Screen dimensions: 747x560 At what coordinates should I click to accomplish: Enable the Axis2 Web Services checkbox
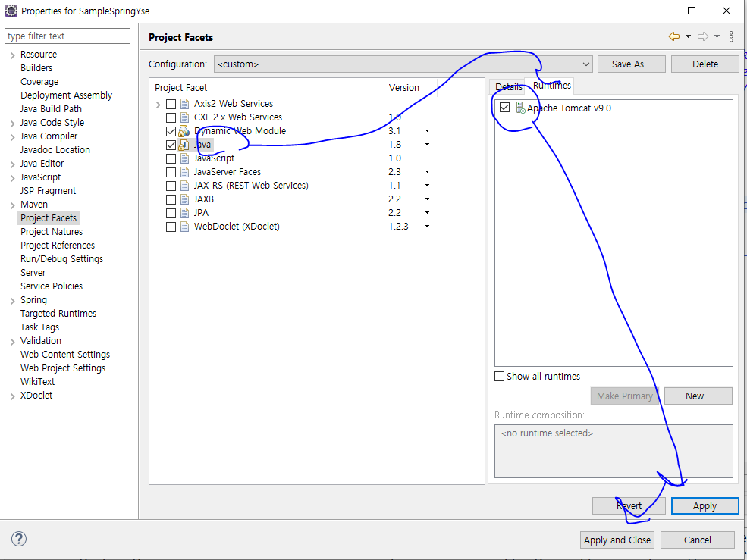171,104
